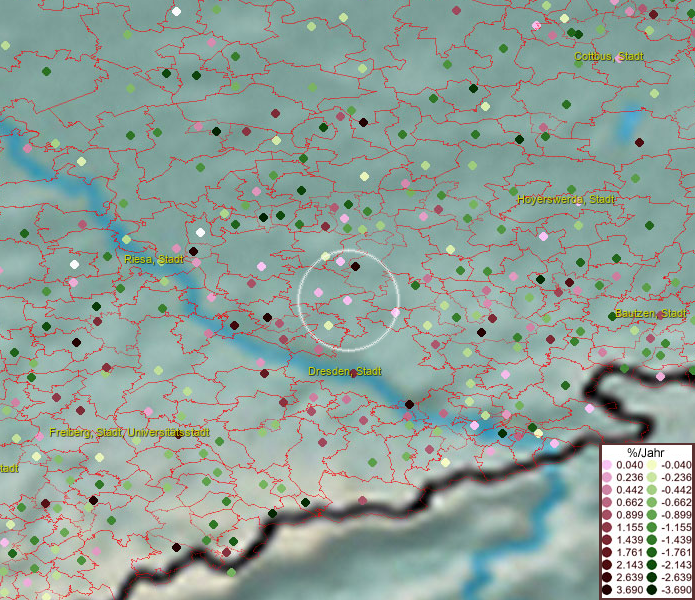Select the -3.690 legend value
The width and height of the screenshot is (695, 600).
pos(676,590)
